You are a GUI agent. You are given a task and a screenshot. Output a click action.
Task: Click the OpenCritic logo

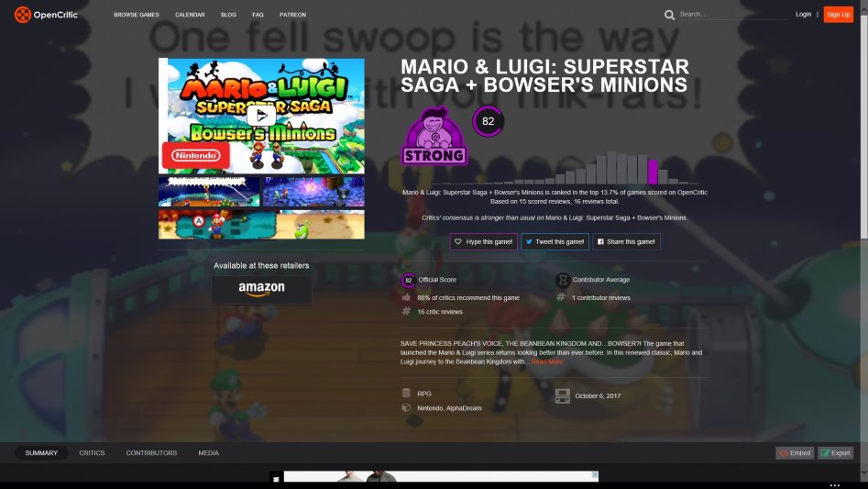click(47, 15)
